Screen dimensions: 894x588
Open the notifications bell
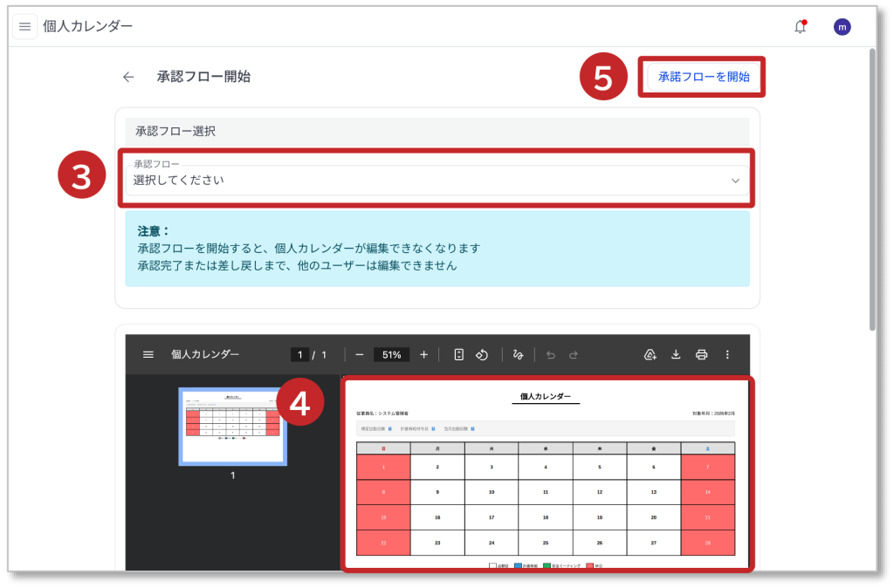point(800,27)
